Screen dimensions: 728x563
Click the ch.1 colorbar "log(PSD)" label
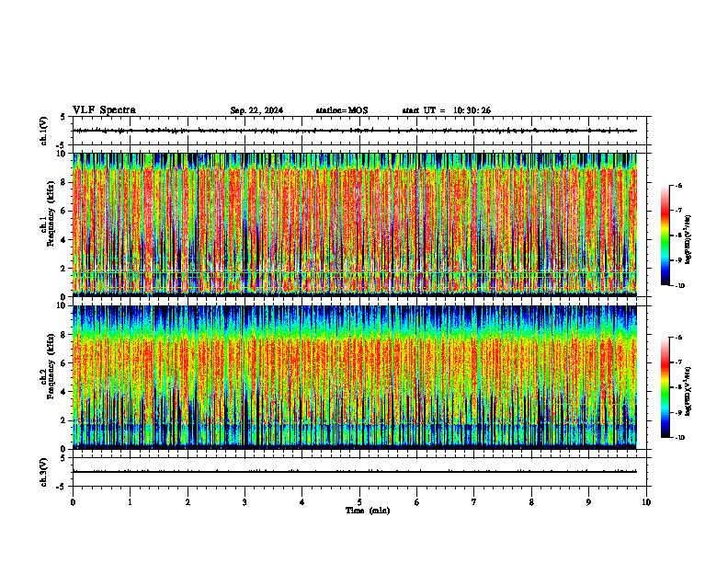[688, 239]
